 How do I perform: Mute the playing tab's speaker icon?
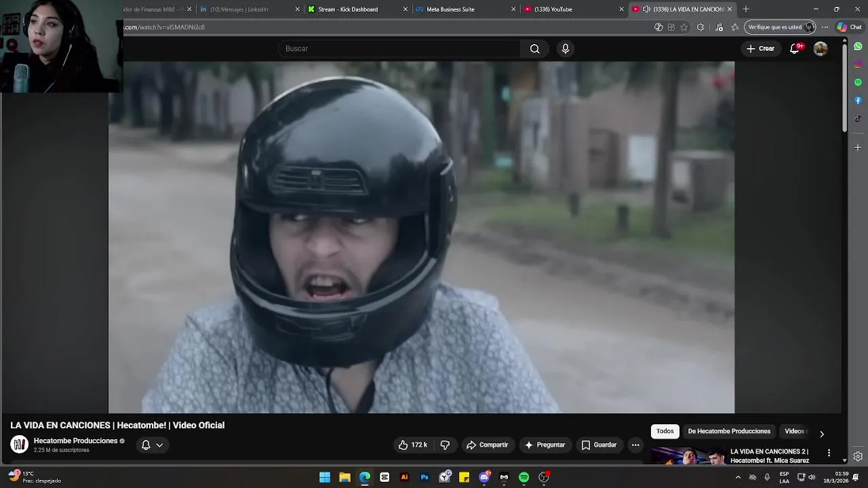pos(646,9)
